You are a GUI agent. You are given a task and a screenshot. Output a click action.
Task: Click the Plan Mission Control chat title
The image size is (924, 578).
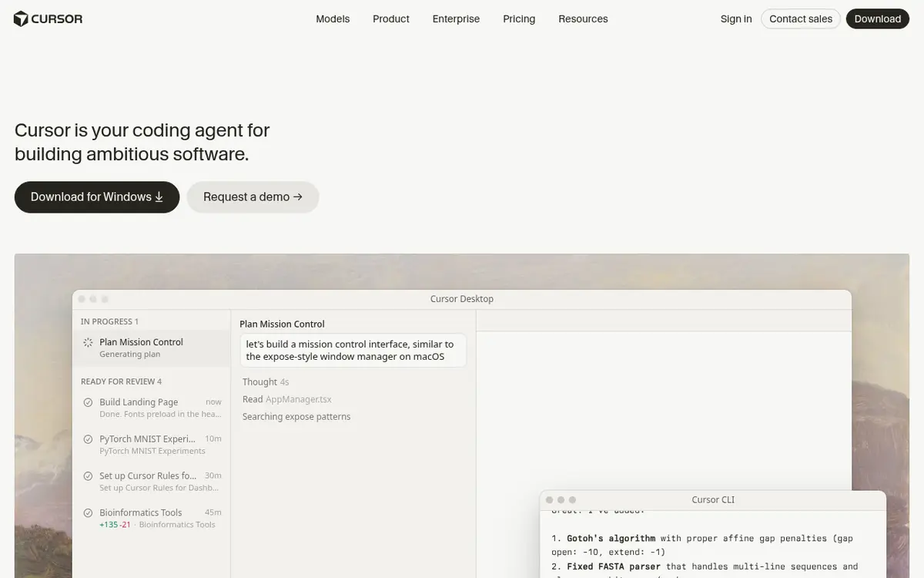coord(282,324)
